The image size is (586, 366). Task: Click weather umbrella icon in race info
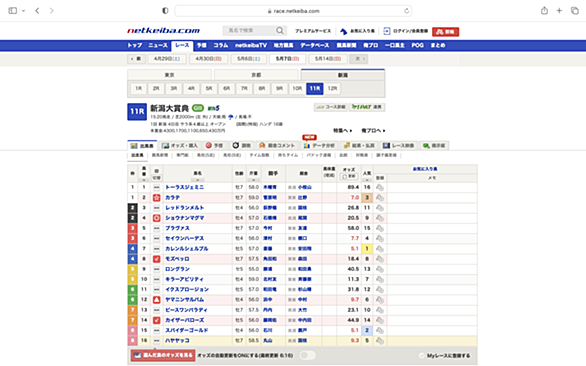(231, 117)
